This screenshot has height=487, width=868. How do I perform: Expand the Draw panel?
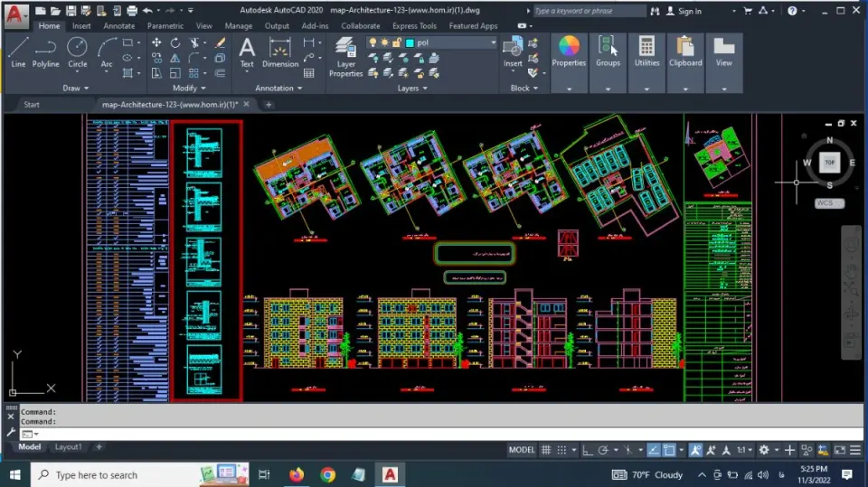pyautogui.click(x=75, y=88)
